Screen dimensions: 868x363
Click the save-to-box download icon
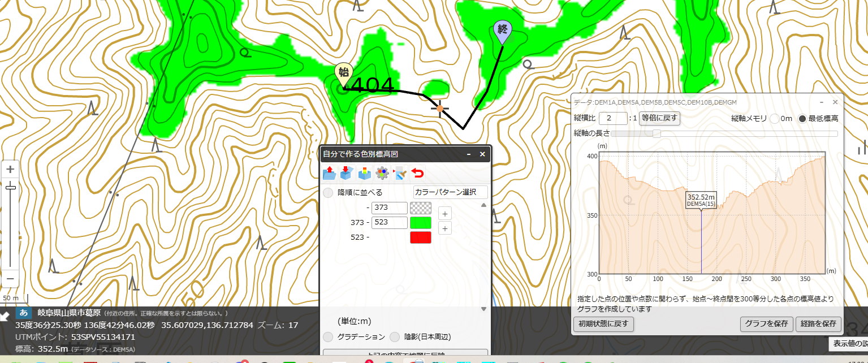(x=347, y=173)
